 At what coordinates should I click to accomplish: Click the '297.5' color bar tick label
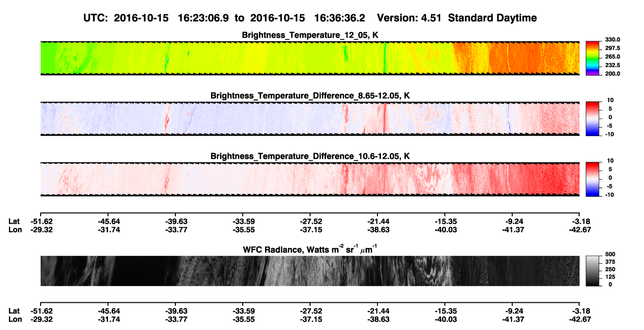pos(612,48)
